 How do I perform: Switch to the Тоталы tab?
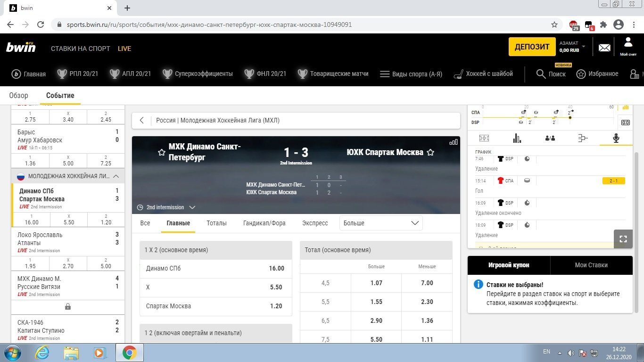click(216, 223)
